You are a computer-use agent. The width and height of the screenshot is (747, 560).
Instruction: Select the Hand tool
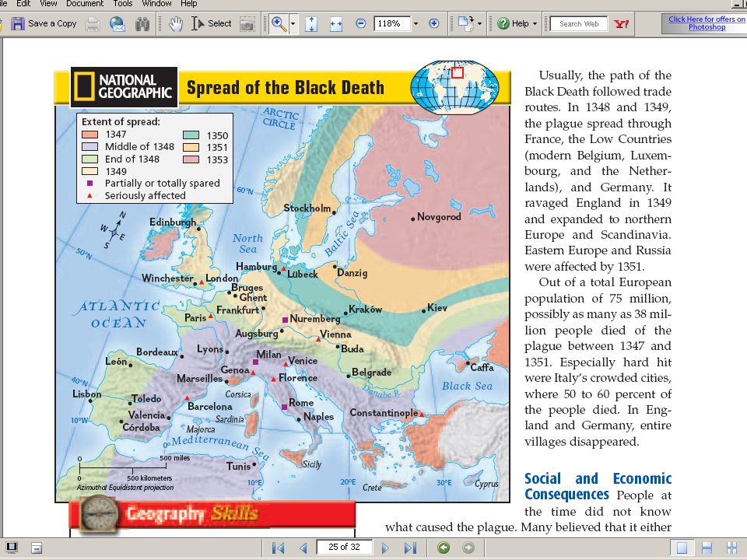tap(176, 23)
